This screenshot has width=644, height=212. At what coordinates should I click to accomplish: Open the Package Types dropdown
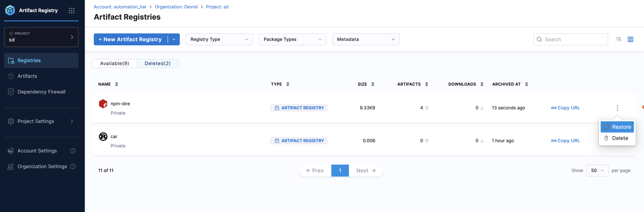click(292, 39)
